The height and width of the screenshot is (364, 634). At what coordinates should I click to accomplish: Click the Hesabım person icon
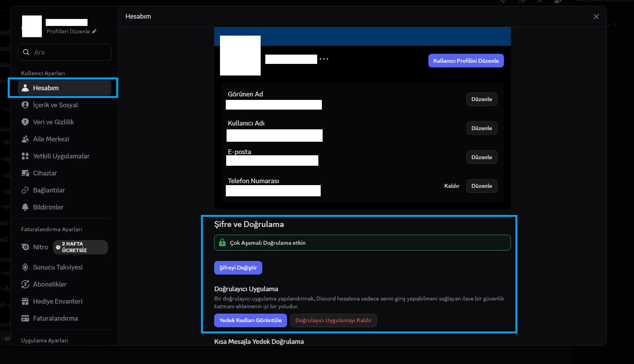click(25, 88)
